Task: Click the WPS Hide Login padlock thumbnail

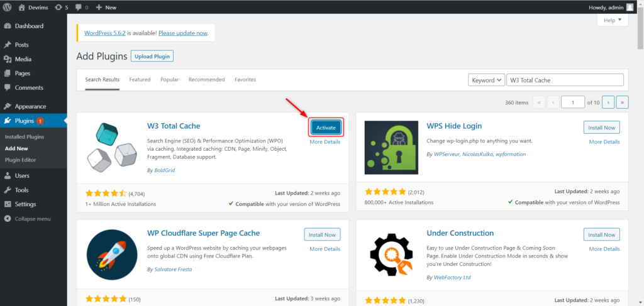Action: (x=391, y=148)
